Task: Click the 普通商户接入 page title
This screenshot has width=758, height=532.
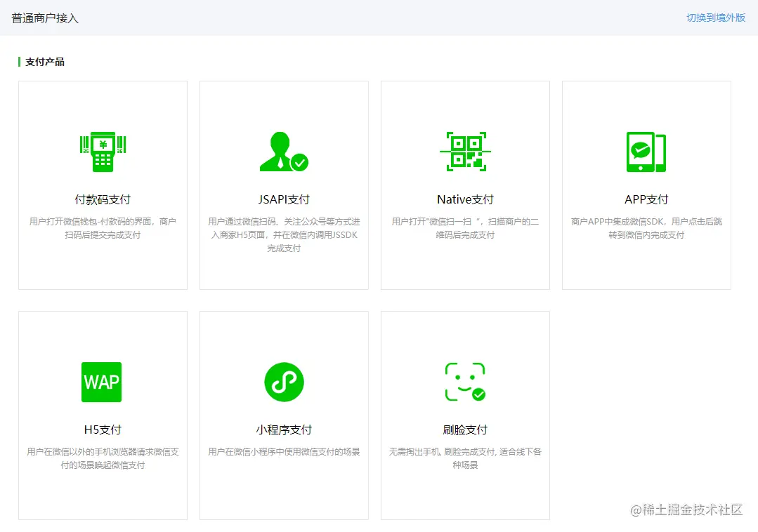Action: 44,18
